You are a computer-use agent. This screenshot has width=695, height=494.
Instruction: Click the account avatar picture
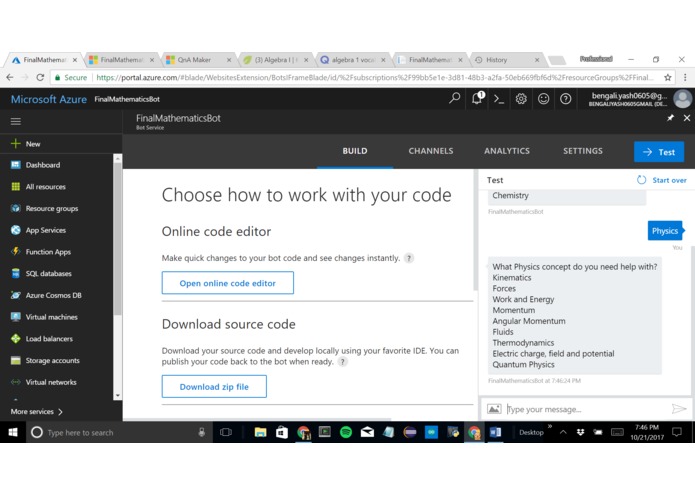point(683,99)
